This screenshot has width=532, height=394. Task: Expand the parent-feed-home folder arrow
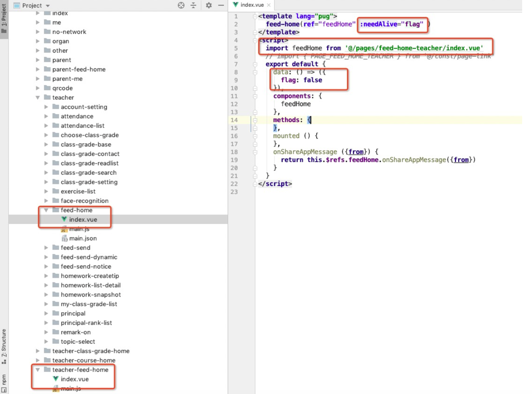(x=38, y=69)
